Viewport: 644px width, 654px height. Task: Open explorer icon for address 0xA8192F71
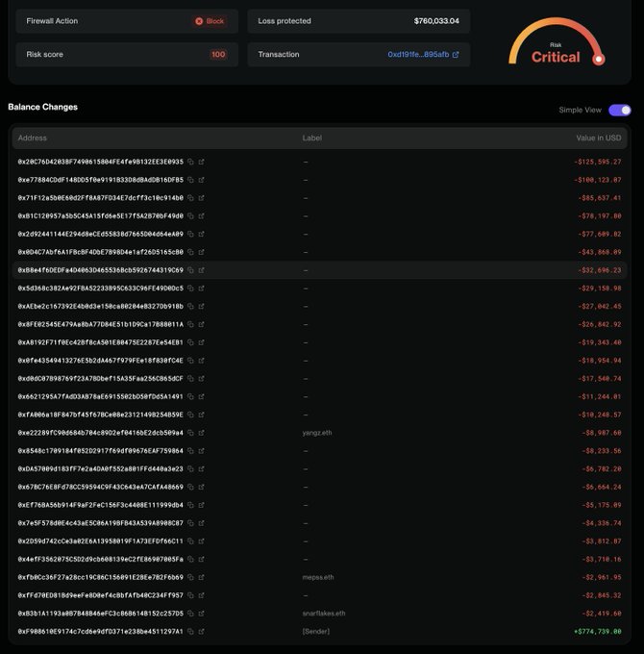[x=201, y=342]
